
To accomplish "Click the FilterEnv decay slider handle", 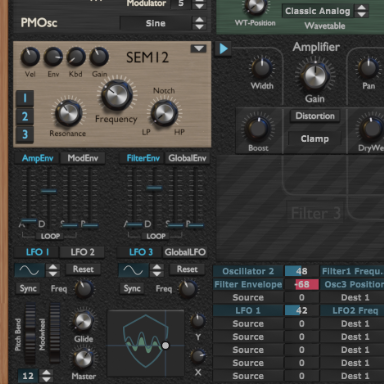I will coord(154,188).
